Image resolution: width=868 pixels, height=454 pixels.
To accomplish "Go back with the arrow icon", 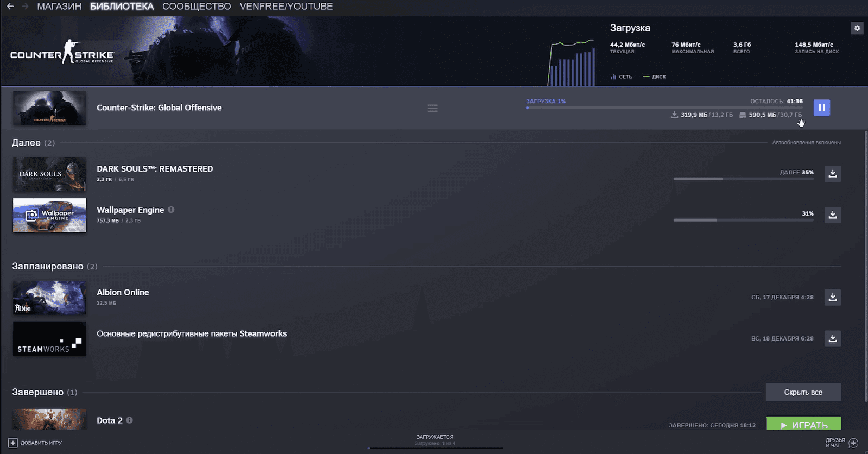I will point(10,7).
